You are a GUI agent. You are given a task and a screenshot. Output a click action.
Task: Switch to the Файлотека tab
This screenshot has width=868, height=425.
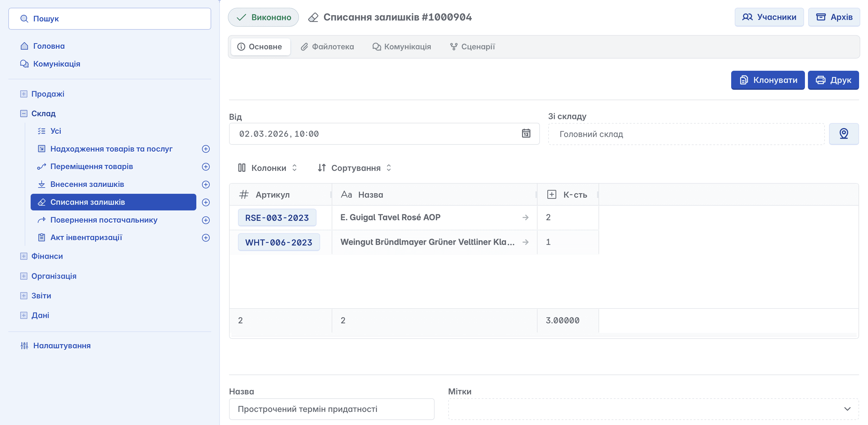click(x=327, y=47)
